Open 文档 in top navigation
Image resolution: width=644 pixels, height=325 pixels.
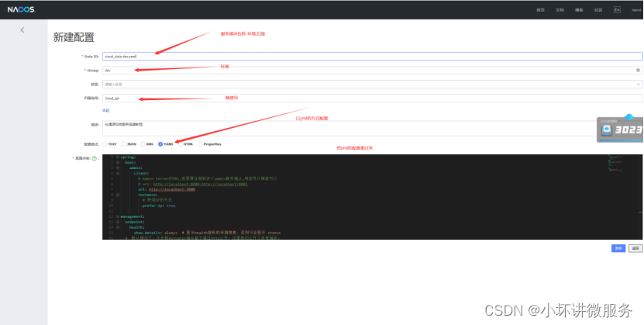coord(560,10)
